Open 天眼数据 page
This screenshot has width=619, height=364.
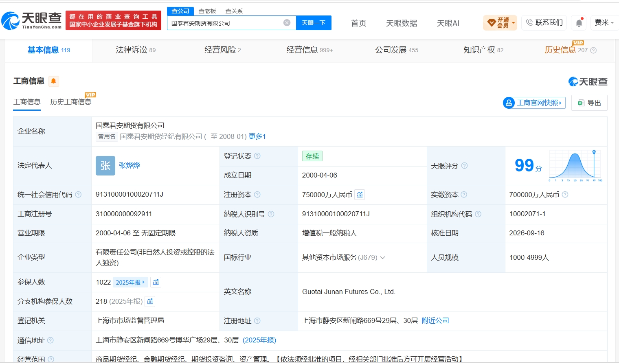click(x=402, y=23)
